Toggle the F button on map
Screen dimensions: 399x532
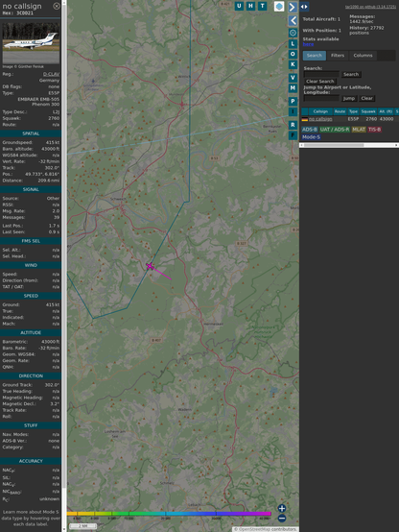[293, 135]
